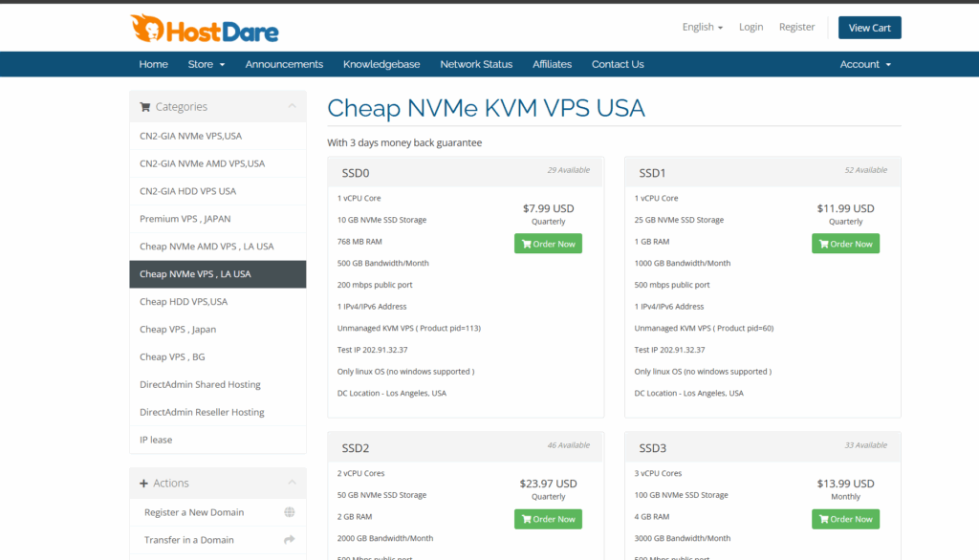Click the '768 MB RAM' spec line
This screenshot has height=560, width=979.
(x=359, y=242)
